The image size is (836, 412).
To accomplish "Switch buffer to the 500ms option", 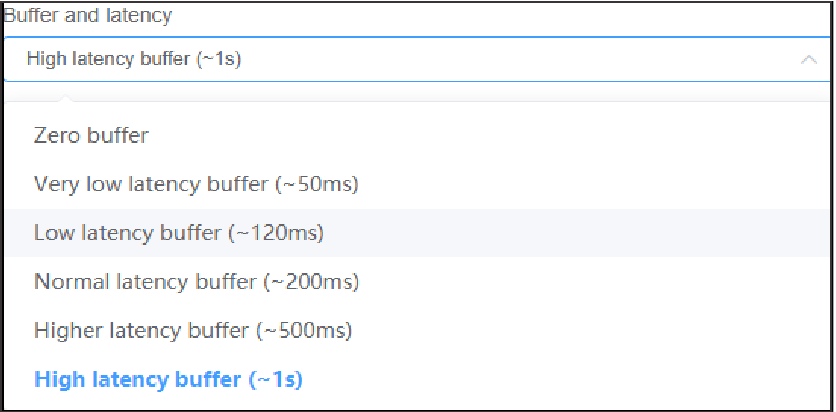I will coord(193,330).
